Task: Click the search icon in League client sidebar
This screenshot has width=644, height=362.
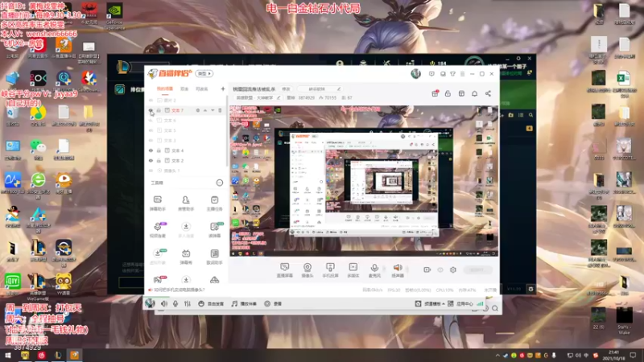Action: coord(530,115)
